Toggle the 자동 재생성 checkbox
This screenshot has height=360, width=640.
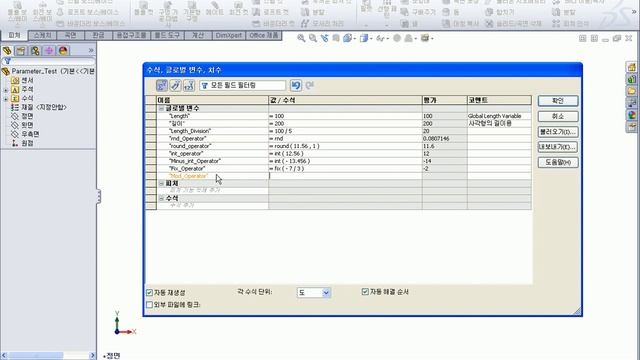coord(149,293)
